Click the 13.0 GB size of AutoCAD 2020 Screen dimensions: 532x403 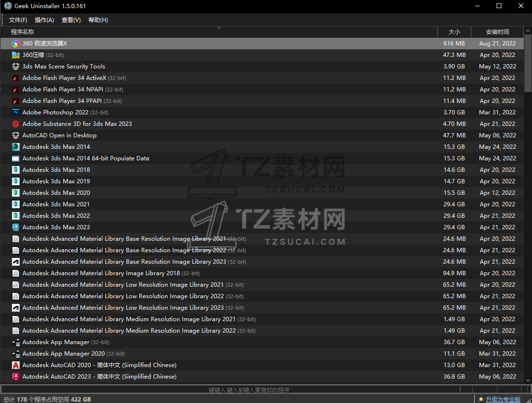(x=454, y=365)
